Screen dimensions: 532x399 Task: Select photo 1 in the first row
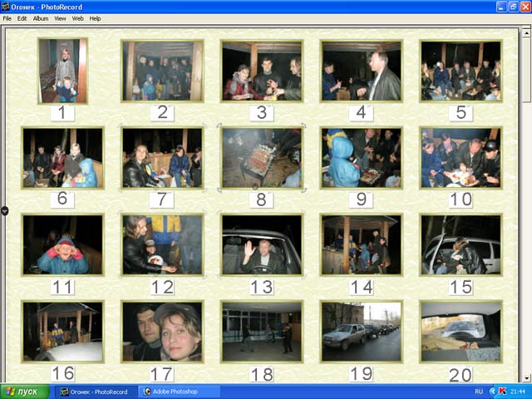click(x=62, y=71)
